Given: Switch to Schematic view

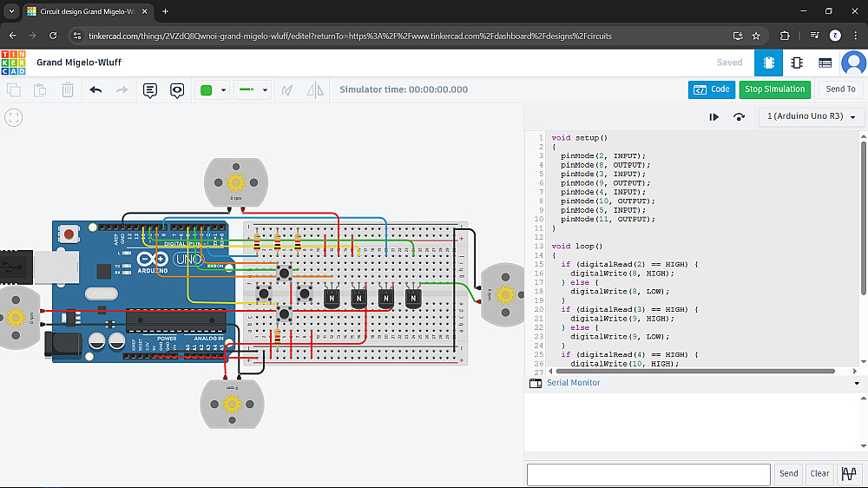Looking at the screenshot, I should (796, 63).
